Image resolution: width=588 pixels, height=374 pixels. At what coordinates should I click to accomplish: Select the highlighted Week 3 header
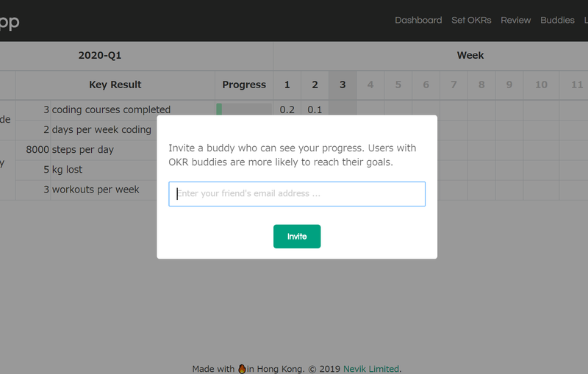[343, 84]
